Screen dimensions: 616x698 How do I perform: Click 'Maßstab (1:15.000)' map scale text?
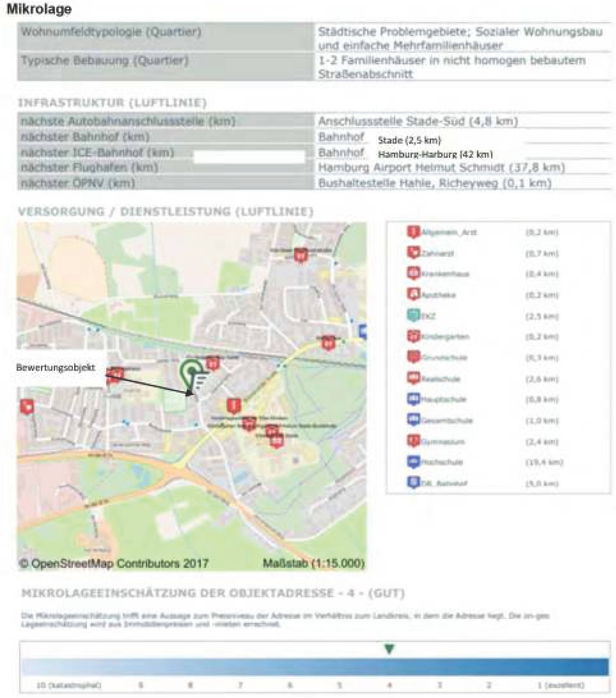tap(314, 563)
